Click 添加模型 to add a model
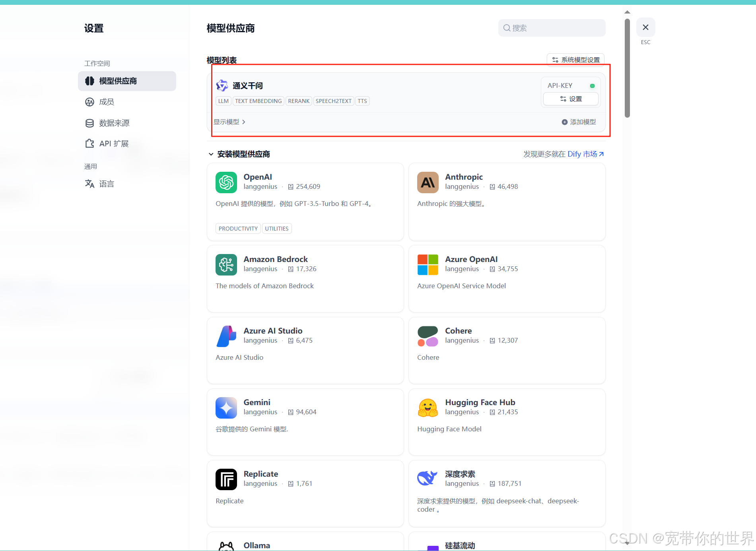Viewport: 756px width, 551px height. pos(579,122)
